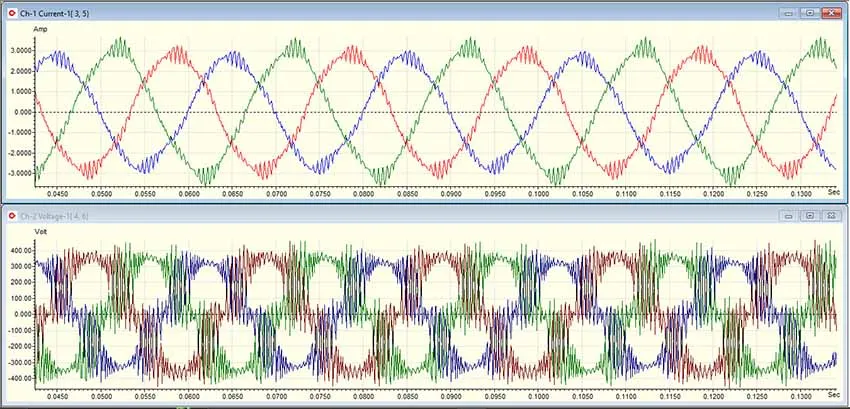Viewport: 850px width, 409px height.
Task: Click the Volt axis label in the voltage plot
Action: click(41, 232)
